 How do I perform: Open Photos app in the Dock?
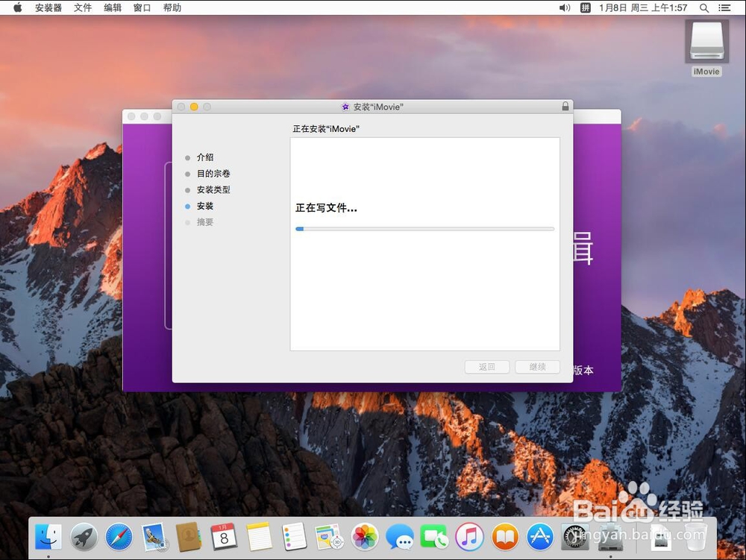click(x=365, y=537)
